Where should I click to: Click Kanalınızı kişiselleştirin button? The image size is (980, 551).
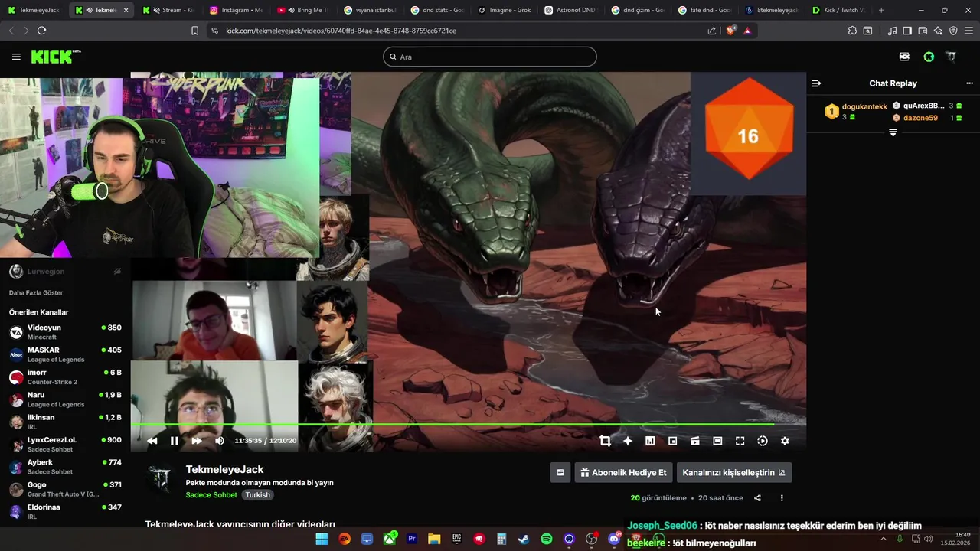click(x=733, y=472)
